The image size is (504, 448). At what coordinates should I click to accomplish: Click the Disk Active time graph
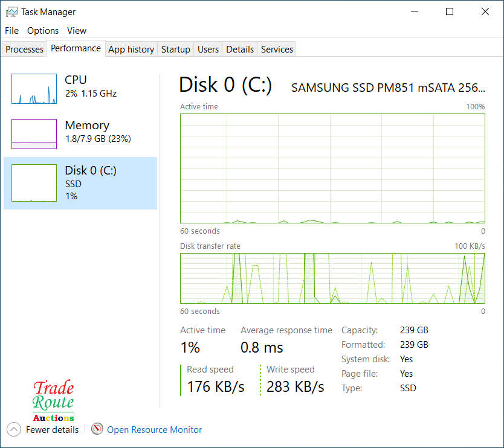(x=332, y=168)
